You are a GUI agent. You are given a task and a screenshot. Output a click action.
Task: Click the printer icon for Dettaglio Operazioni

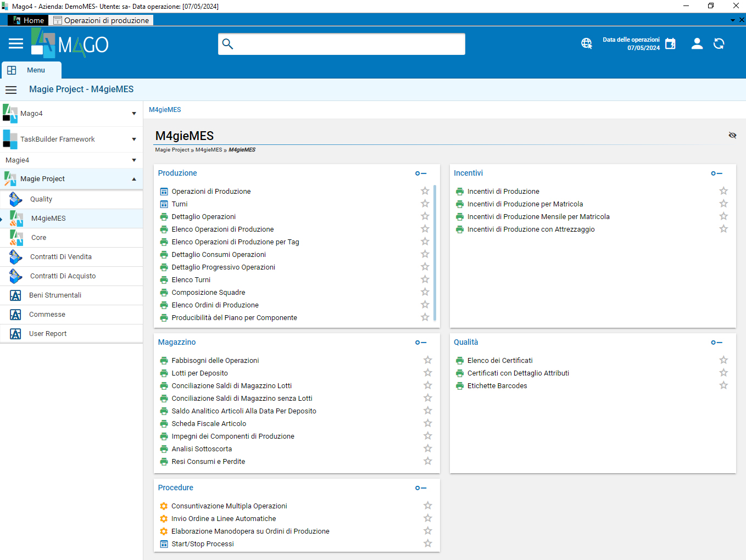[164, 217]
